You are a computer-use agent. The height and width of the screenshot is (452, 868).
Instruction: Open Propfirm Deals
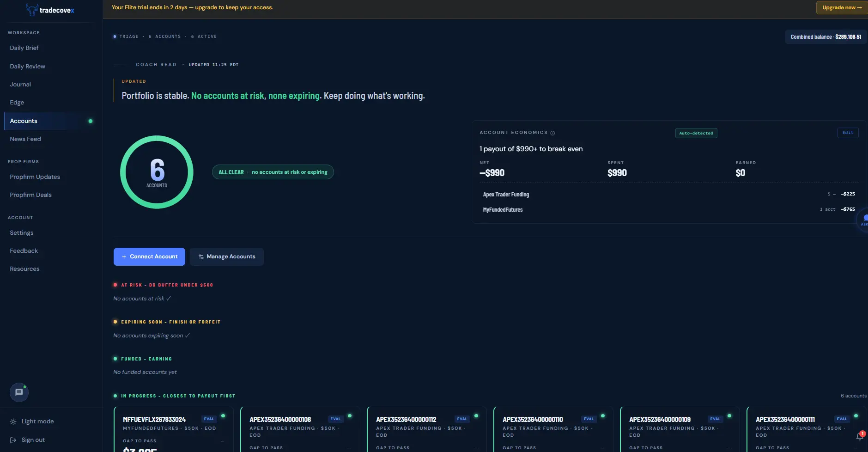(31, 195)
